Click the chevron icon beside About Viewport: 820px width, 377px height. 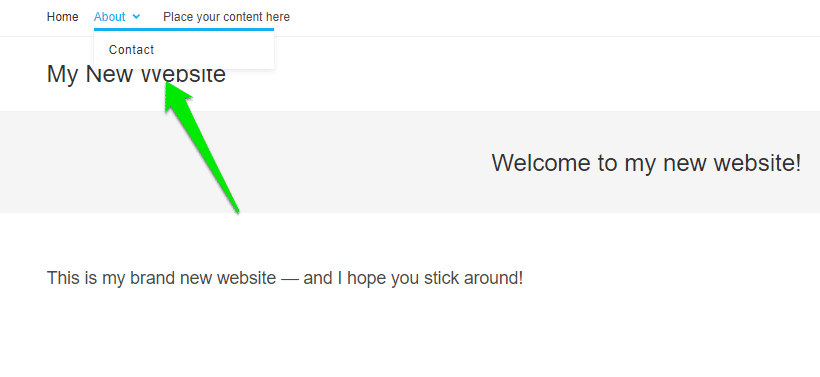click(136, 17)
